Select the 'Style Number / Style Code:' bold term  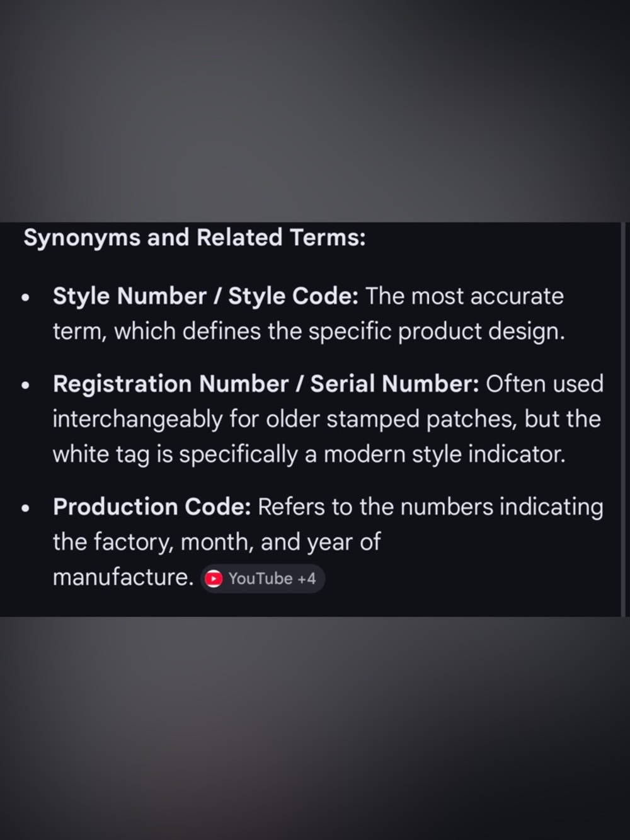click(x=206, y=296)
